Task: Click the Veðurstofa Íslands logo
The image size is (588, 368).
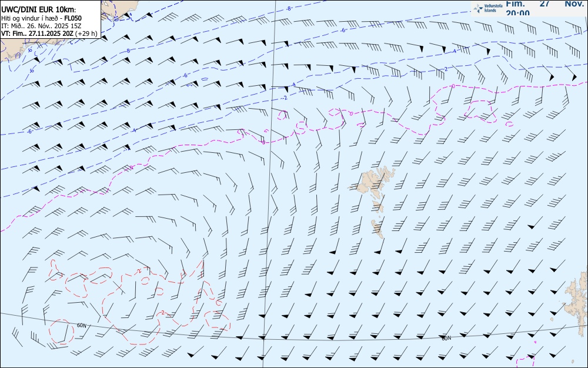Action: (x=487, y=8)
